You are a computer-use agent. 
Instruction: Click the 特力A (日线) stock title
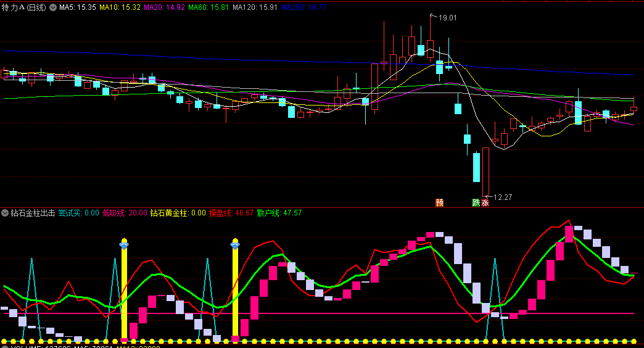[24, 7]
